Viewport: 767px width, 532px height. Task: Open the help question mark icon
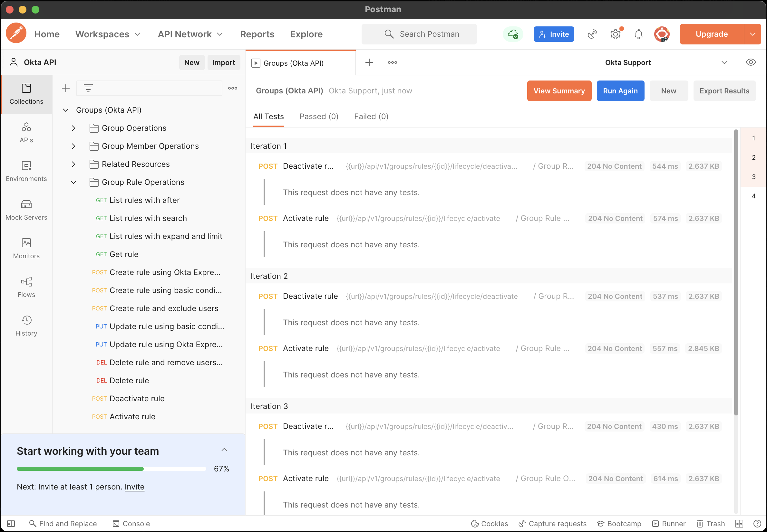click(x=757, y=524)
